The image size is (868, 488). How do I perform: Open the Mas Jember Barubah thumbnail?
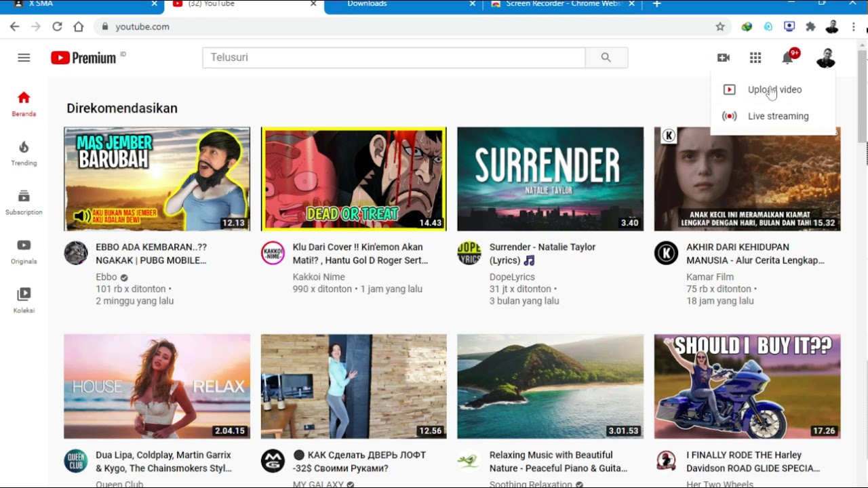pyautogui.click(x=157, y=179)
